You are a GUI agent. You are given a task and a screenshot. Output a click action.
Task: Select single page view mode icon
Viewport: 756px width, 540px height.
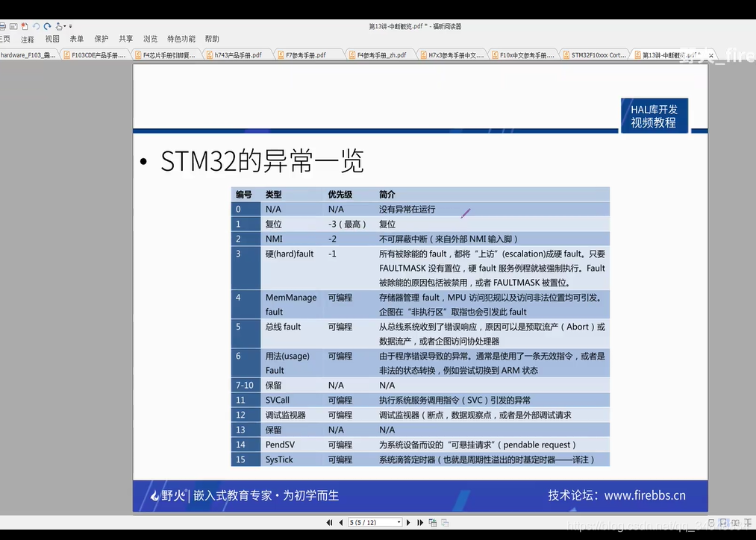pos(711,523)
